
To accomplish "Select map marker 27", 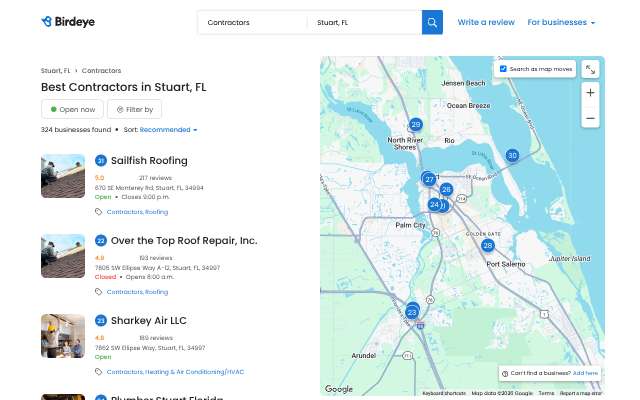I will pos(429,179).
